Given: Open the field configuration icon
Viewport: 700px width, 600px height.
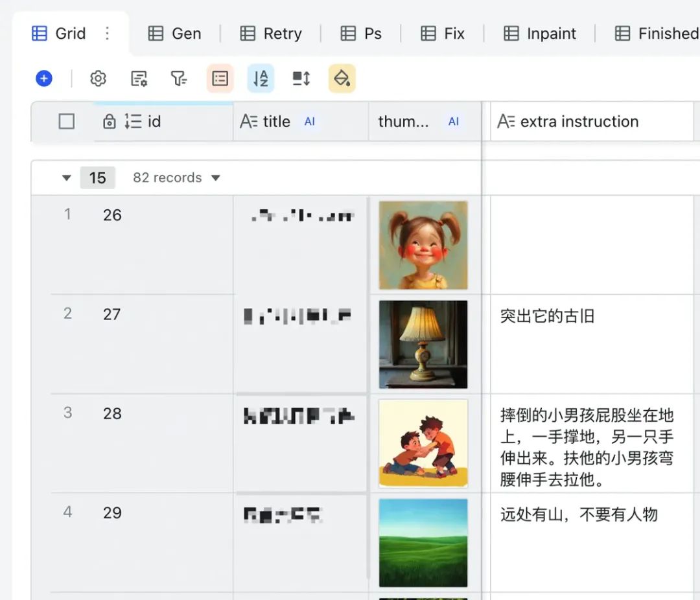Looking at the screenshot, I should pos(139,78).
